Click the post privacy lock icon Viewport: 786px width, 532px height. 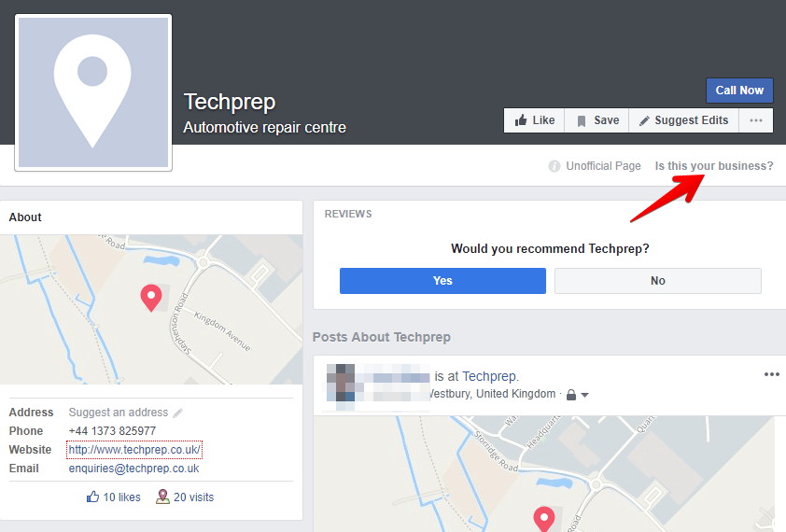(x=571, y=395)
